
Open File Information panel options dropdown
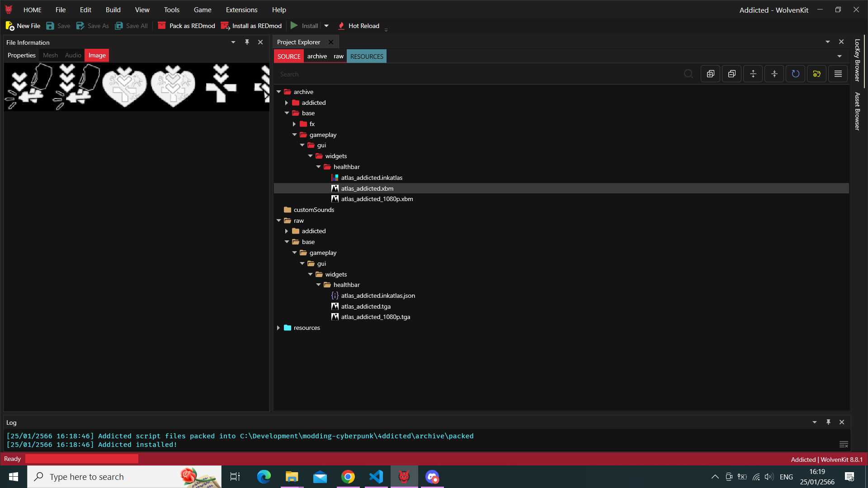[x=233, y=42]
